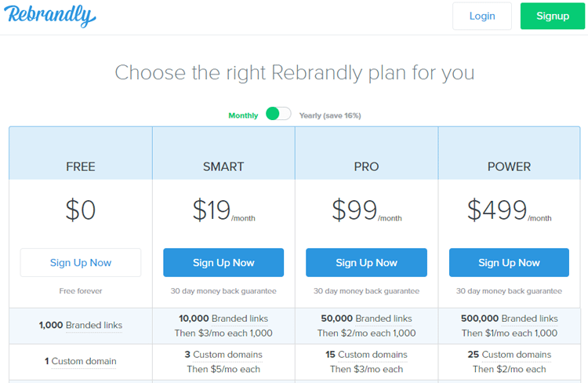Open the Login page
This screenshot has height=383, width=588.
click(481, 16)
